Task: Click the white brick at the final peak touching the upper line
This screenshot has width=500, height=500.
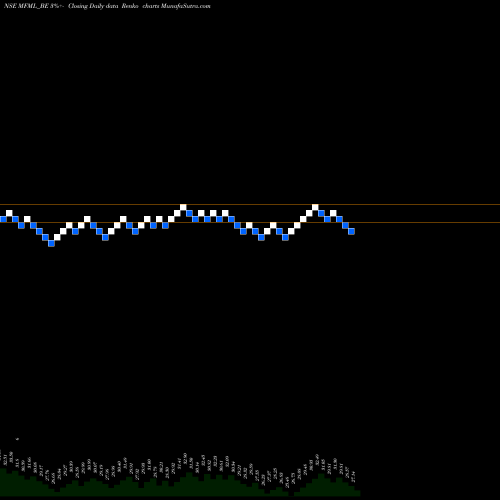Action: click(x=315, y=207)
